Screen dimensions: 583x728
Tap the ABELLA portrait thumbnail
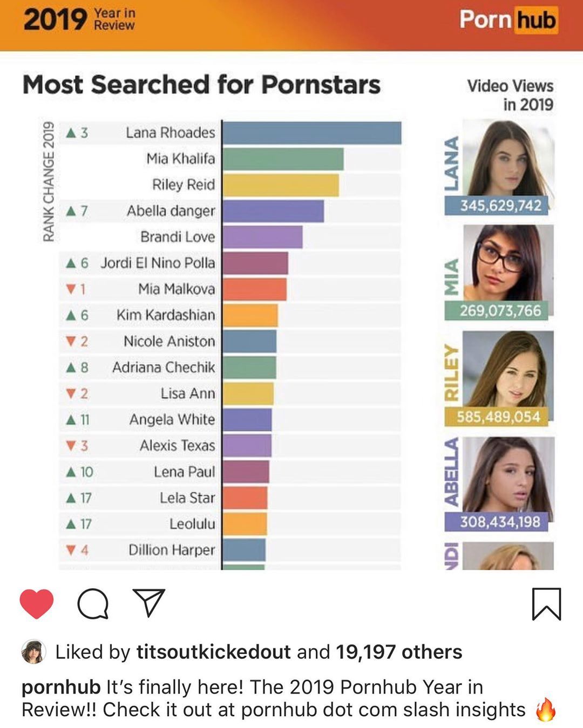click(x=509, y=474)
